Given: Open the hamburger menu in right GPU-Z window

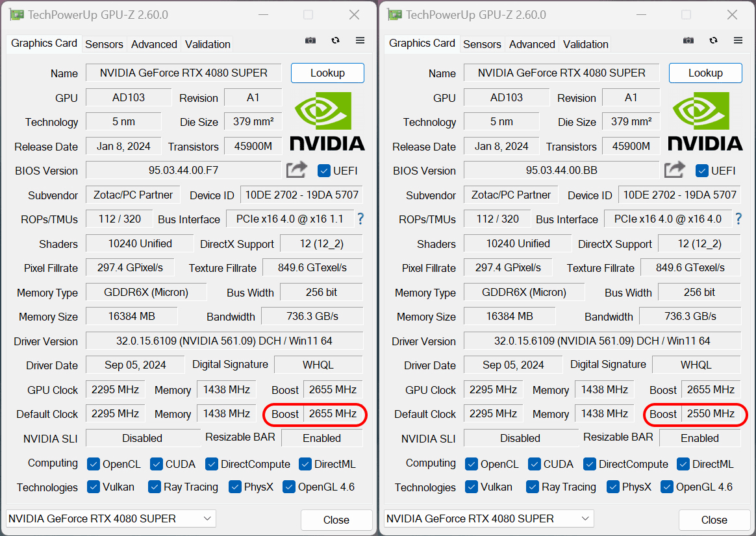Looking at the screenshot, I should point(738,40).
